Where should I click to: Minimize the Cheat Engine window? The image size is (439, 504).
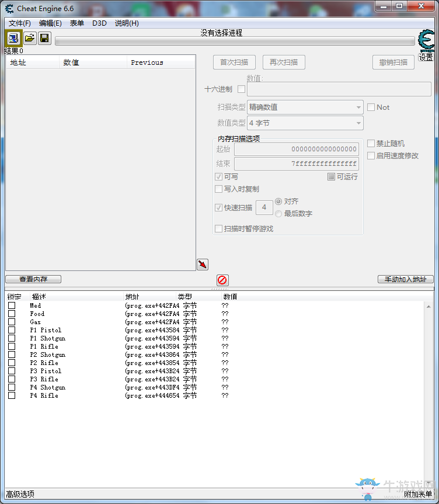(x=384, y=6)
